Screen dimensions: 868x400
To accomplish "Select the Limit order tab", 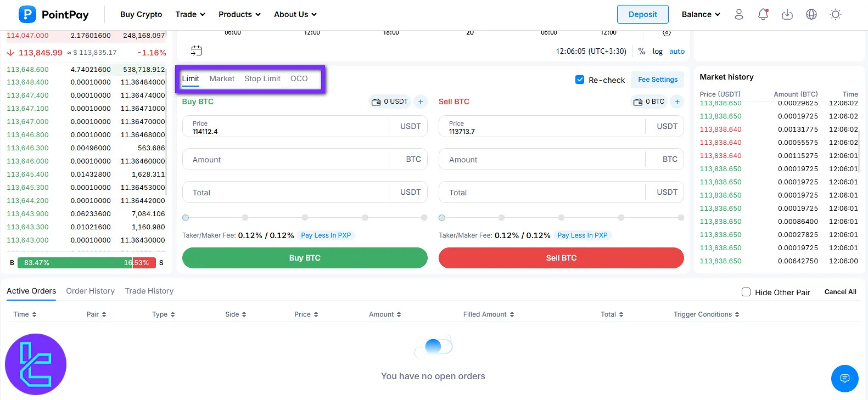I will (191, 78).
